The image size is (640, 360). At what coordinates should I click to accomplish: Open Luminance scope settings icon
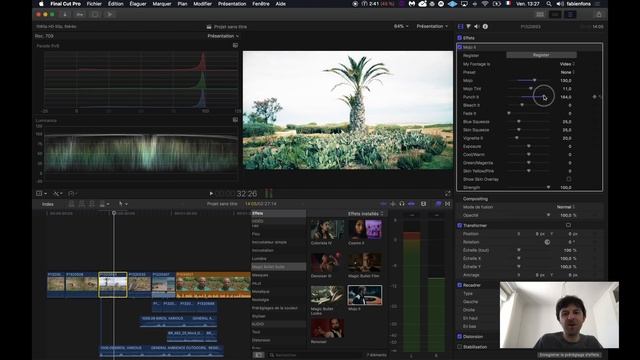[235, 120]
